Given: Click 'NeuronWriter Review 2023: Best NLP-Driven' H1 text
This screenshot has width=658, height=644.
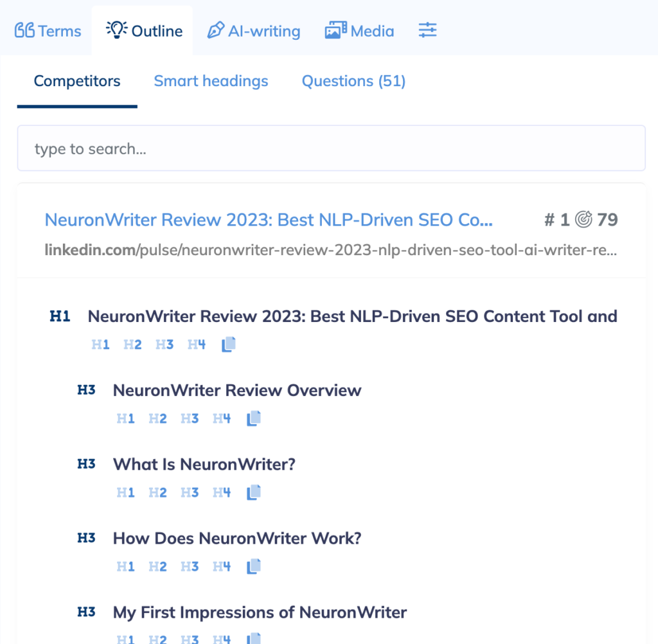Looking at the screenshot, I should pos(353,317).
